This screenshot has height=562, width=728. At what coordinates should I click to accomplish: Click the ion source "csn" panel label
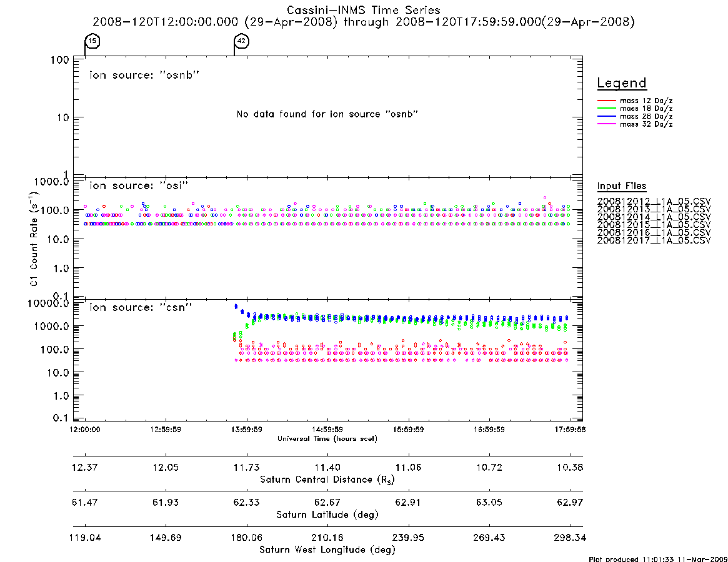pyautogui.click(x=141, y=307)
